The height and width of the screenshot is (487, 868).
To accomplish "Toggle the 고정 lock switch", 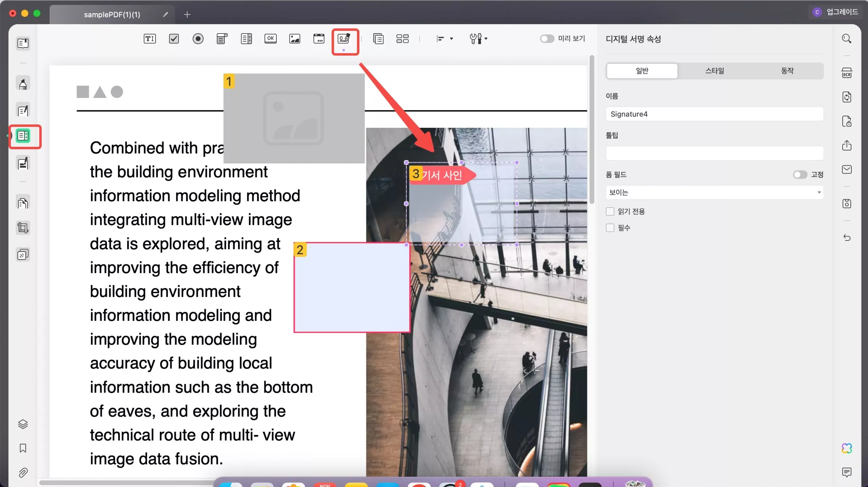I will (800, 175).
